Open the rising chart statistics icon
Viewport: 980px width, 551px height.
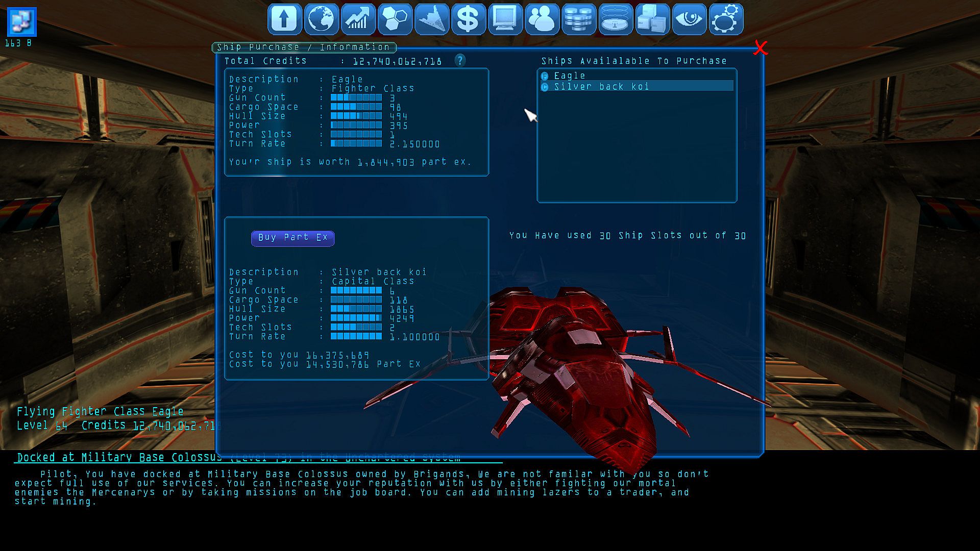(358, 19)
